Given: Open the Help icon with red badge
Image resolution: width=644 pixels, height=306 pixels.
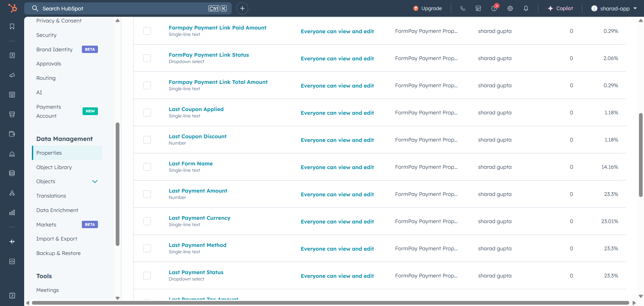Looking at the screenshot, I should [494, 8].
